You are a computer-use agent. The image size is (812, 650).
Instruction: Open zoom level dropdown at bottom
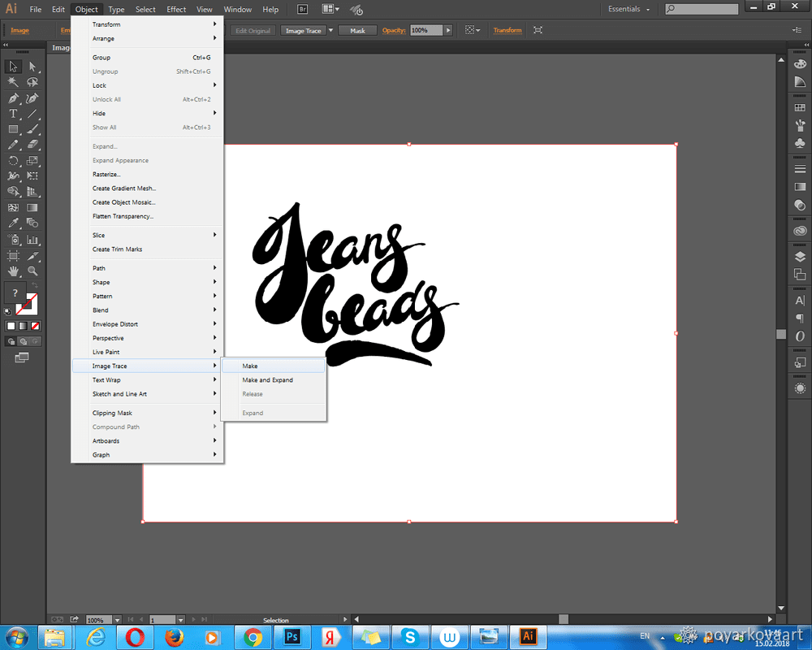[x=118, y=620]
